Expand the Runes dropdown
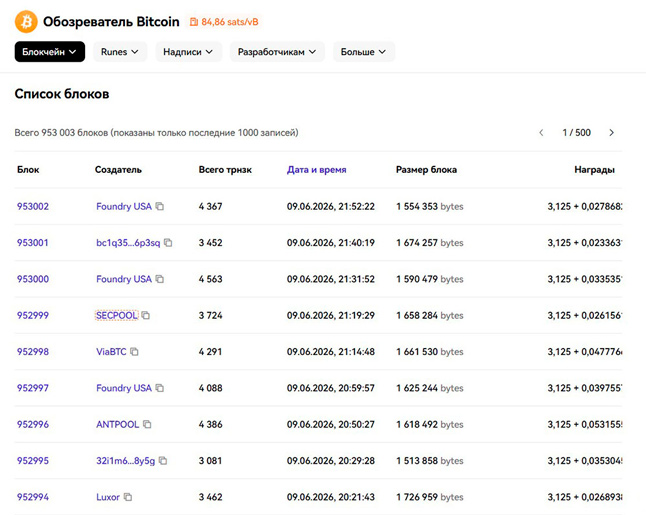This screenshot has height=515, width=646. tap(120, 52)
